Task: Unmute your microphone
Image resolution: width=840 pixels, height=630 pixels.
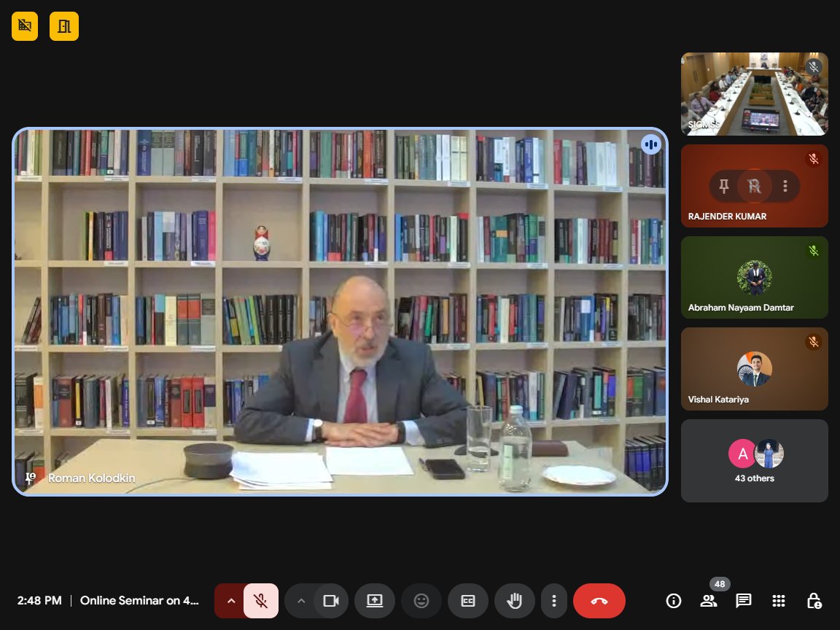Action: pos(261,601)
